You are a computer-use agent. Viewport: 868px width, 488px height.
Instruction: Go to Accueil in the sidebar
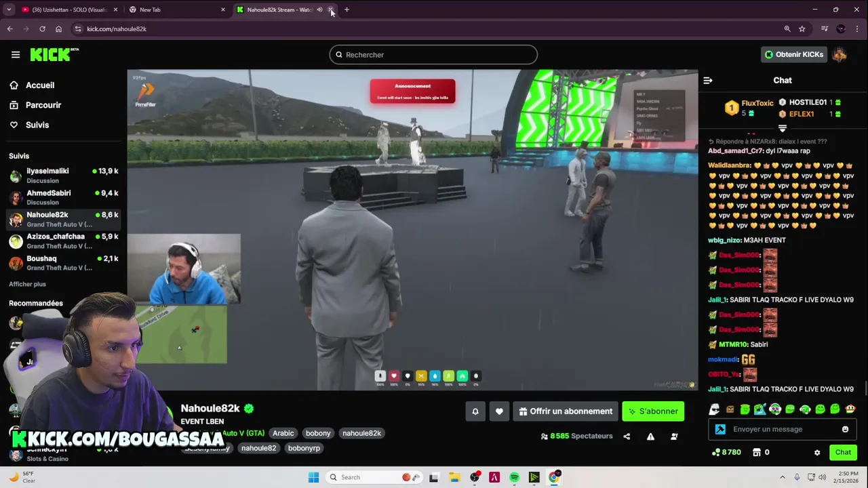[x=40, y=85]
